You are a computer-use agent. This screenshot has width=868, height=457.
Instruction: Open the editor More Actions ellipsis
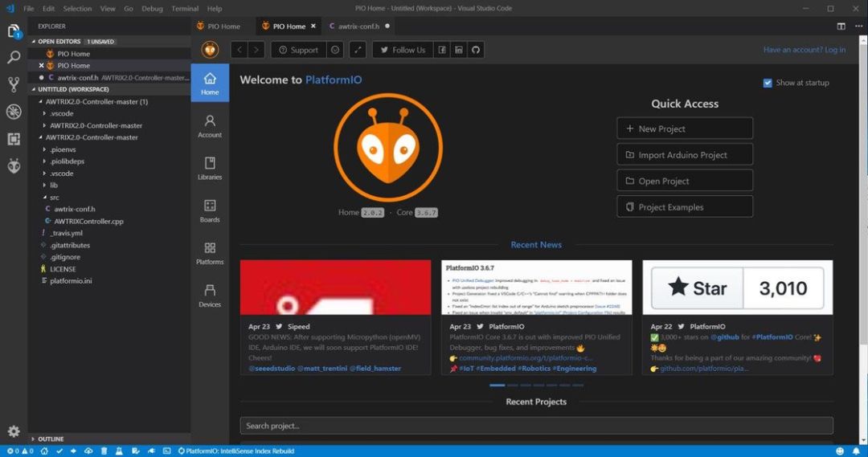(x=858, y=26)
